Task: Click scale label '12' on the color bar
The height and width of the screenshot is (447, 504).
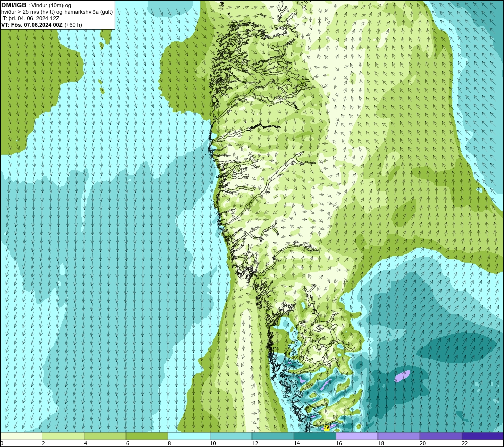Action: 255,444
